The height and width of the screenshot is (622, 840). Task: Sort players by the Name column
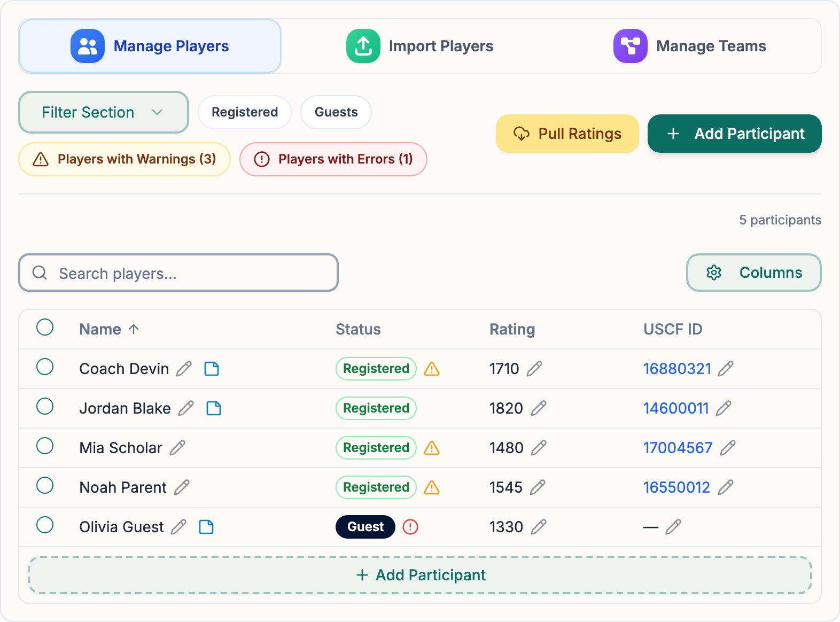tap(109, 329)
